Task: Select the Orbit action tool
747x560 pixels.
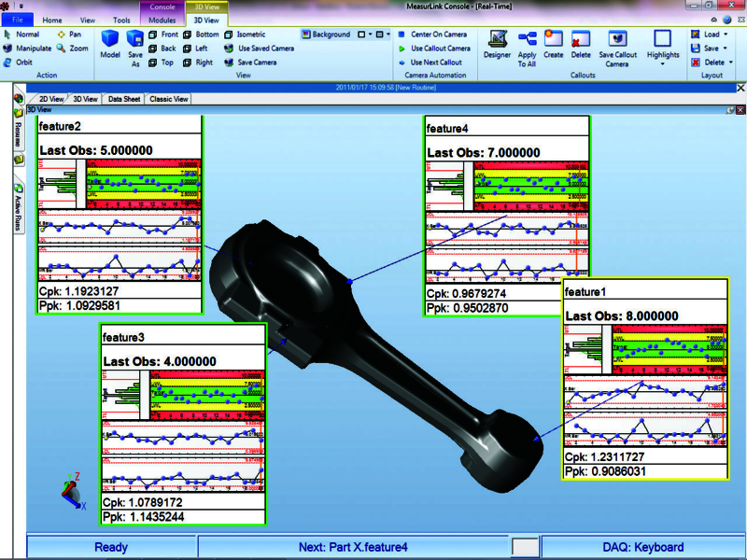Action: click(x=21, y=62)
